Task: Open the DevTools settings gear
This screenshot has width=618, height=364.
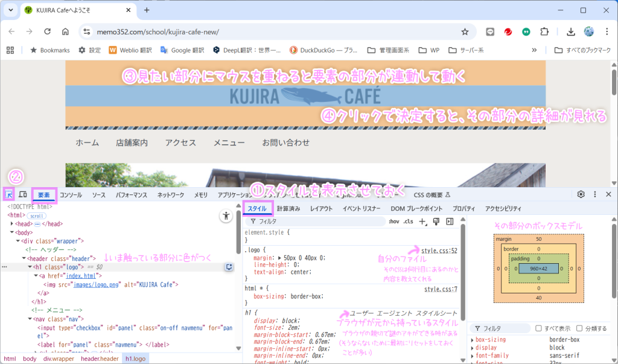Action: point(581,194)
